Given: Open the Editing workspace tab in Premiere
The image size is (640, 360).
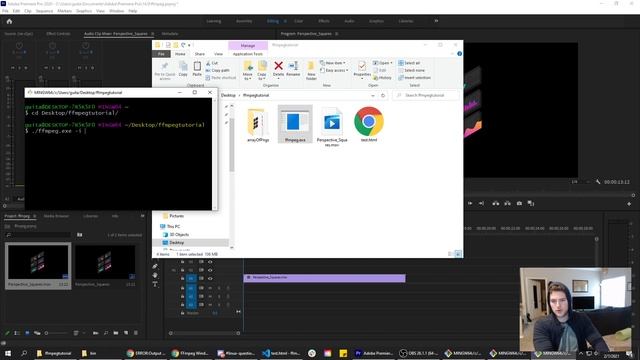Looking at the screenshot, I should (273, 21).
